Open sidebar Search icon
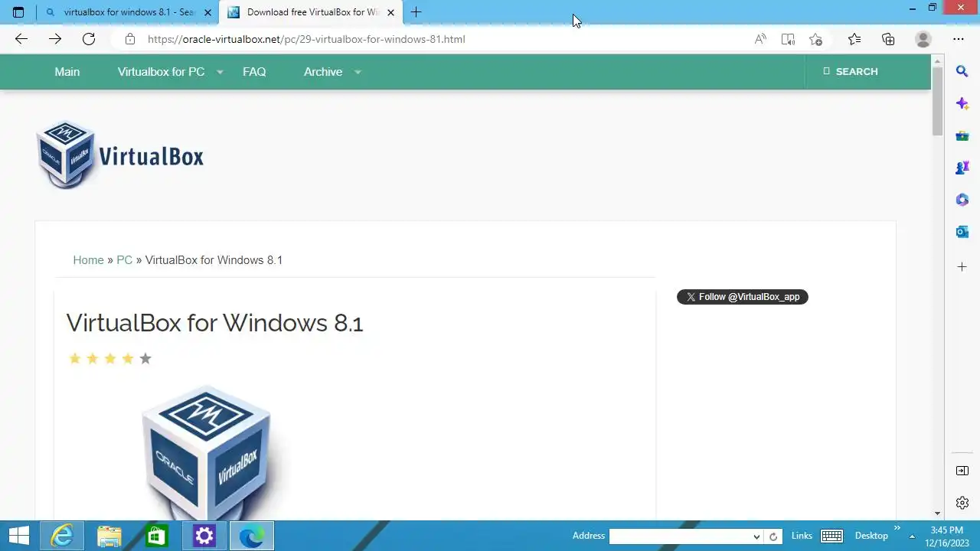Viewport: 980px width, 551px height. [x=962, y=71]
